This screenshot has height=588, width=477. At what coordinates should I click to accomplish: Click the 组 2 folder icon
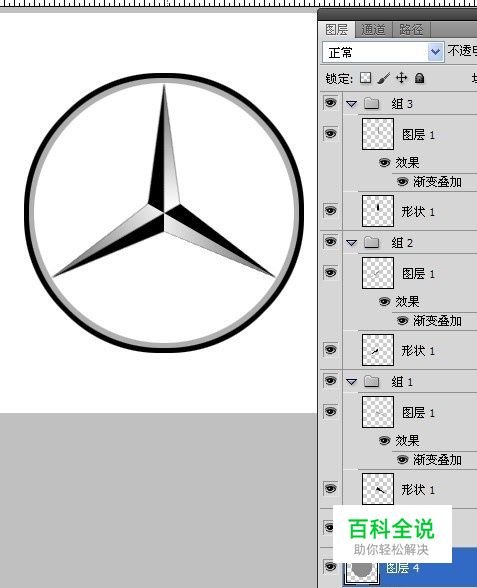point(372,242)
